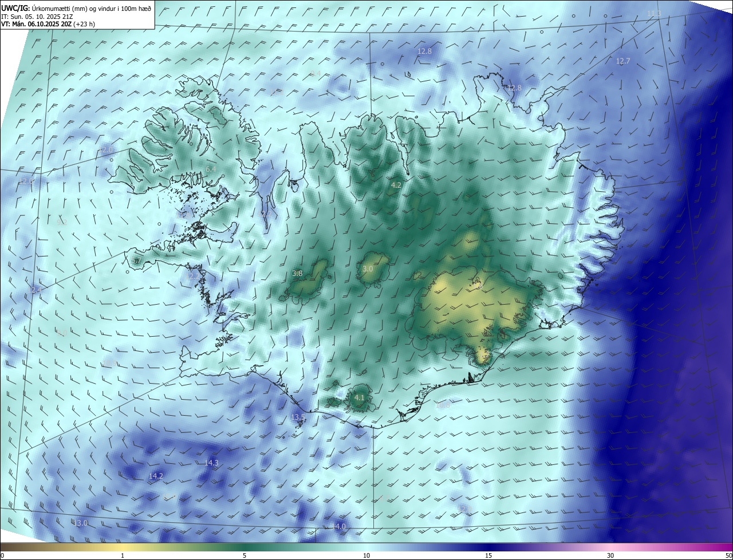
Task: Click the "4.2" value label on the map
Action: click(x=396, y=185)
